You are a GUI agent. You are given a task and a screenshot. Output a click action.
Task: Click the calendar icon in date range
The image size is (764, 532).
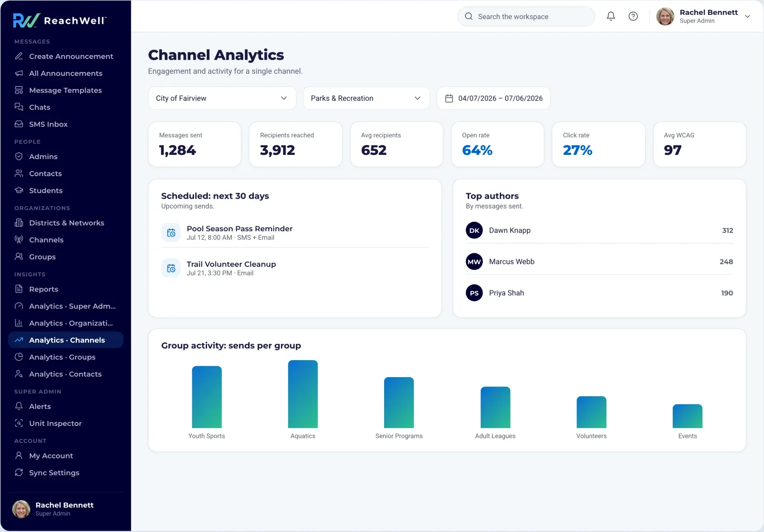coord(449,98)
